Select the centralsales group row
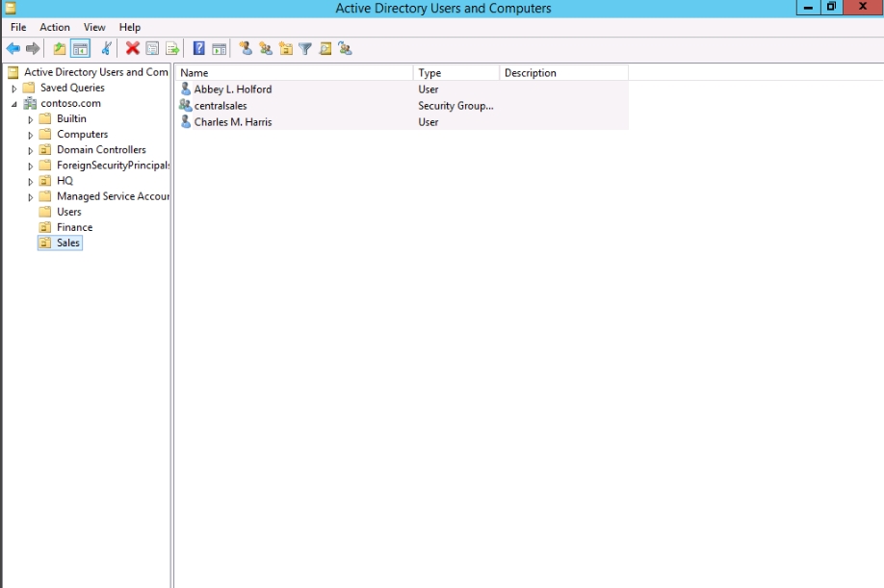884x588 pixels. tap(403, 105)
